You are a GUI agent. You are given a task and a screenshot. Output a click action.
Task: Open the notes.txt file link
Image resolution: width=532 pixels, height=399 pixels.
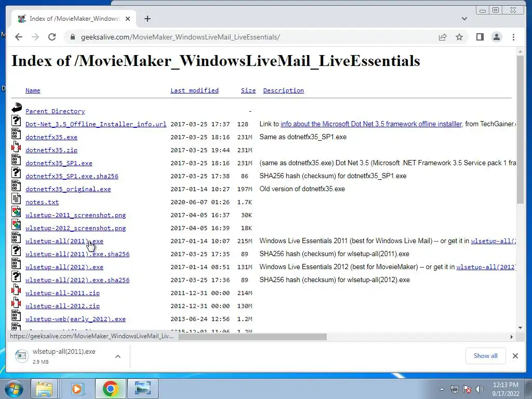(x=42, y=202)
